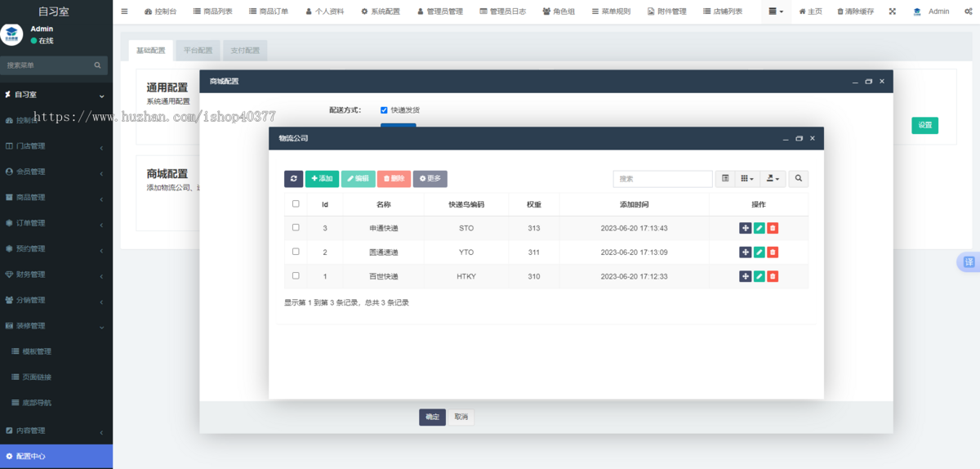Screen dimensions: 980x469
Task: Open 配置中心 sidebar item
Action: (56, 456)
